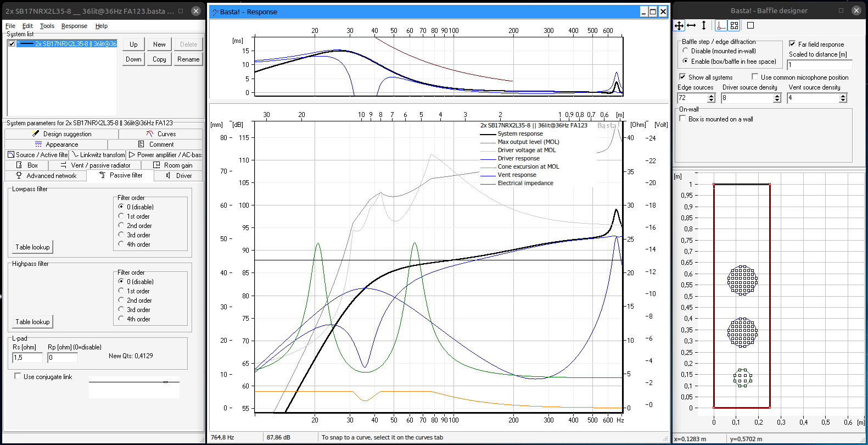Decrease Driver source density value
The image size is (868, 445).
point(777,100)
